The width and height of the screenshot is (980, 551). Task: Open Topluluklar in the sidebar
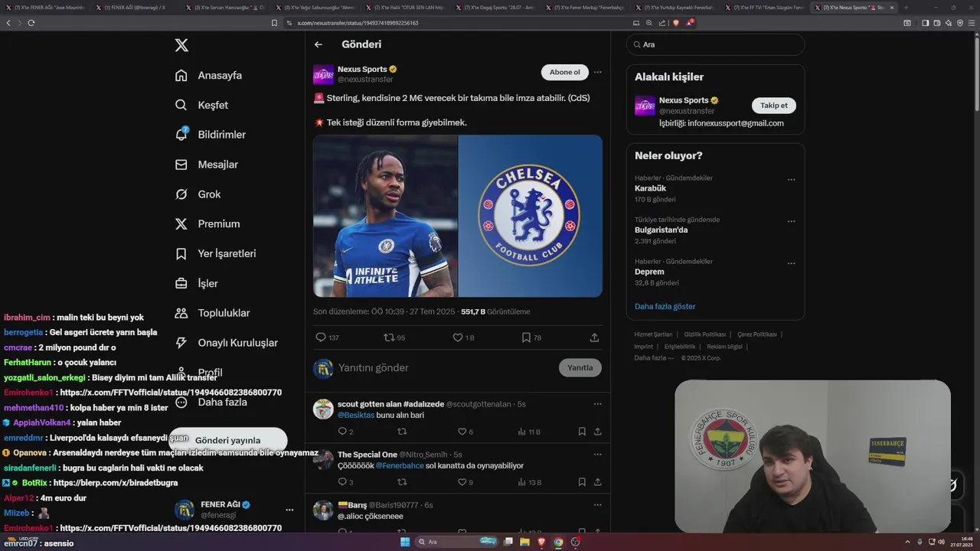coord(212,313)
